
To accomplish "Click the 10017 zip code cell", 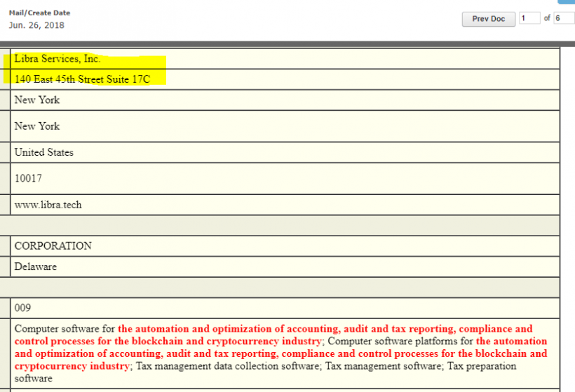I will (28, 179).
